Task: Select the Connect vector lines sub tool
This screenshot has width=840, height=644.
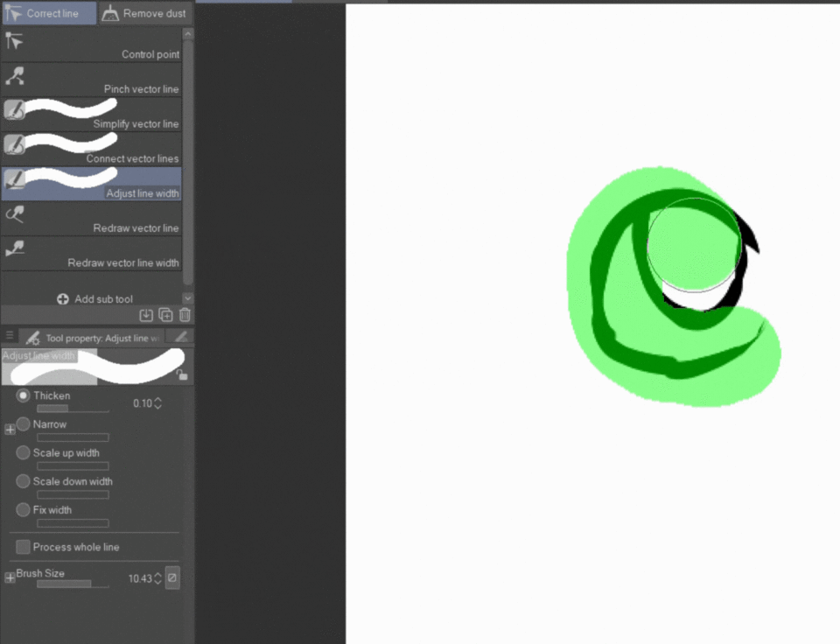Action: (x=92, y=150)
